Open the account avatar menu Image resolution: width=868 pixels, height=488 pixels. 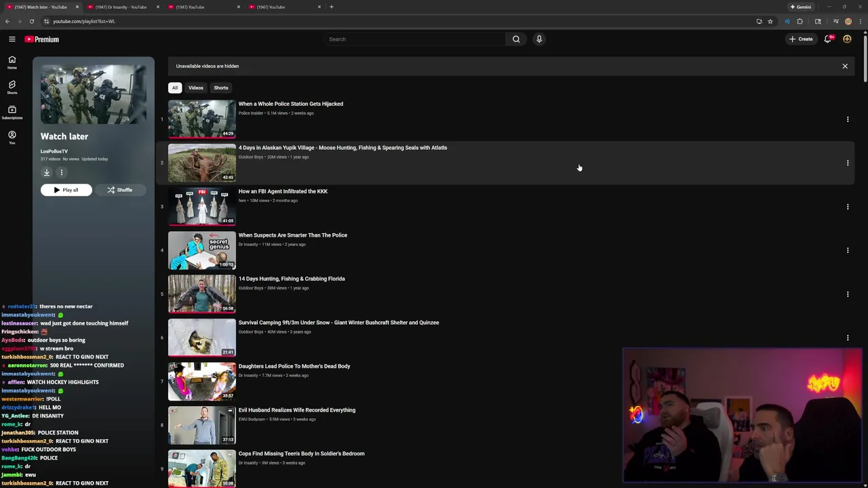point(847,39)
